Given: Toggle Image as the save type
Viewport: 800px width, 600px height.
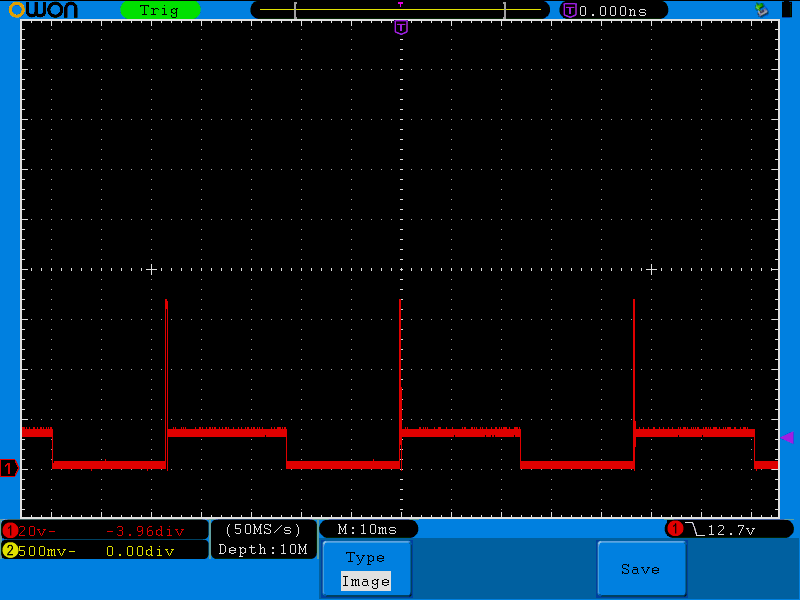Looking at the screenshot, I should (x=366, y=580).
